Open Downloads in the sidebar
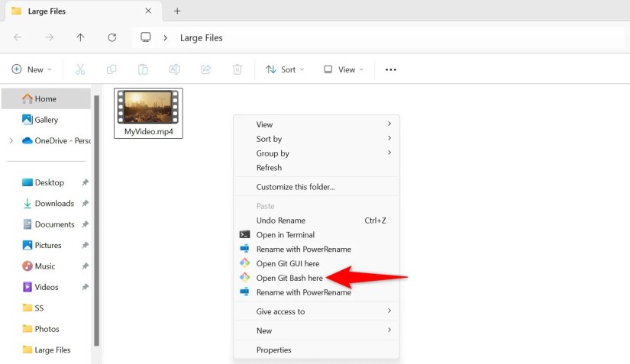The height and width of the screenshot is (364, 630). (54, 204)
